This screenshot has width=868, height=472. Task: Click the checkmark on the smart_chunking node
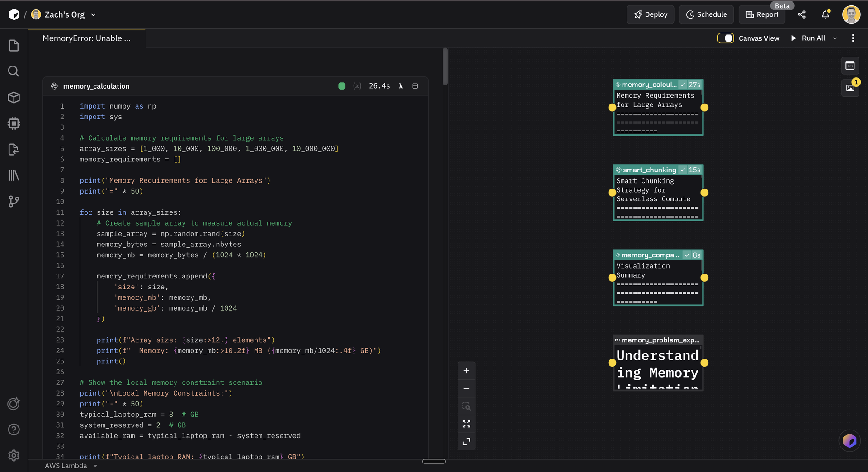pyautogui.click(x=683, y=170)
